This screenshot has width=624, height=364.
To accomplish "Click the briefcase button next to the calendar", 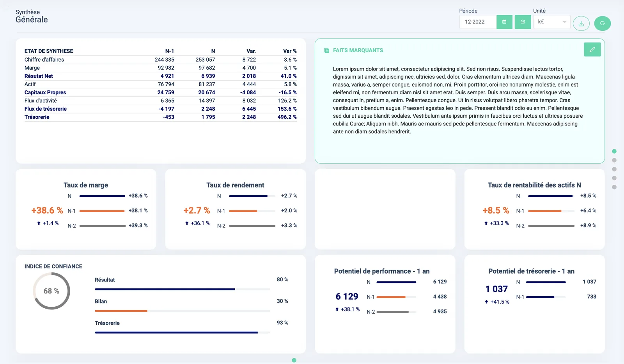I will (x=523, y=22).
